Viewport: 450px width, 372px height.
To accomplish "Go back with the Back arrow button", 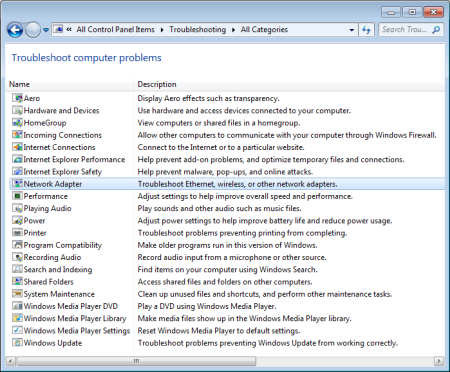I will point(15,30).
